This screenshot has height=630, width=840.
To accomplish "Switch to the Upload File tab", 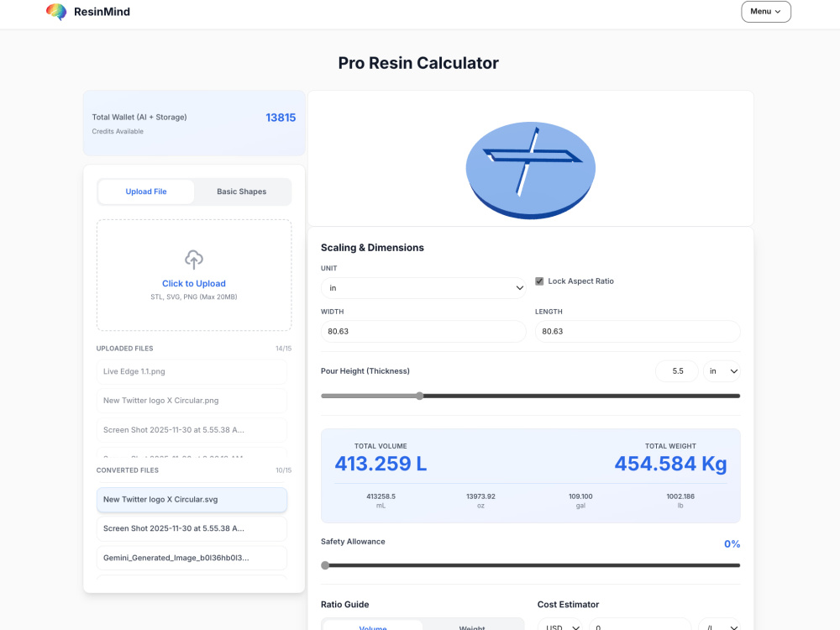I will (x=145, y=192).
